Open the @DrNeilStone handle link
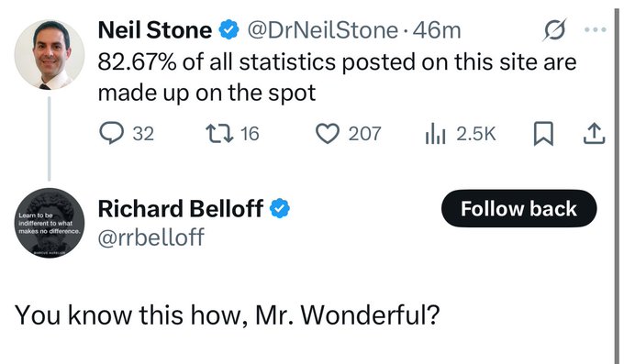Screen dimensions: 624x364 (323, 30)
